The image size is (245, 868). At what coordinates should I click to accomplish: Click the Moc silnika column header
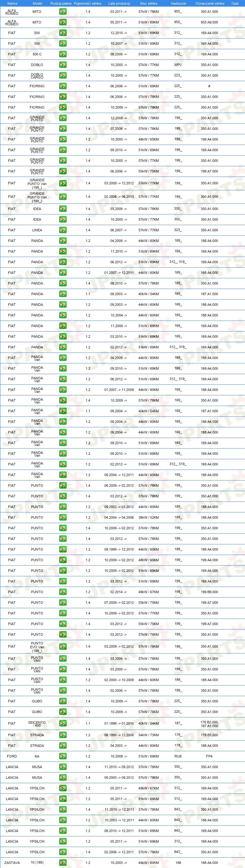[149, 3]
